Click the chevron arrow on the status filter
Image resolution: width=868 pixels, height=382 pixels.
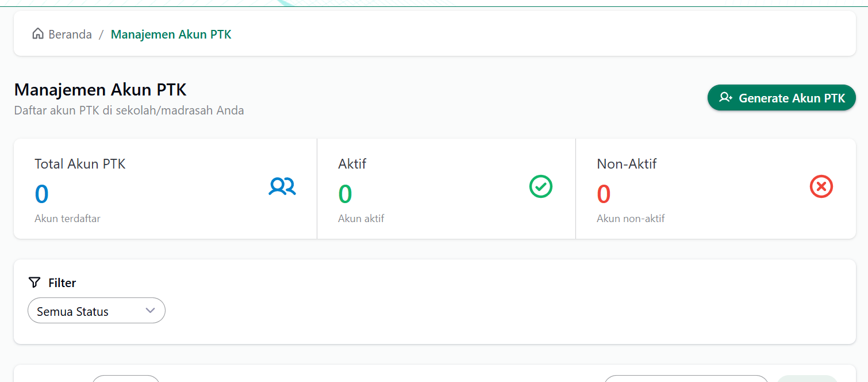pos(151,310)
